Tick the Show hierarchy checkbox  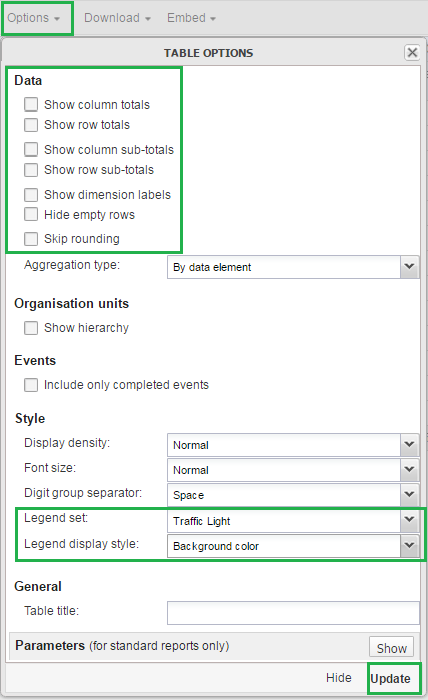(31, 328)
